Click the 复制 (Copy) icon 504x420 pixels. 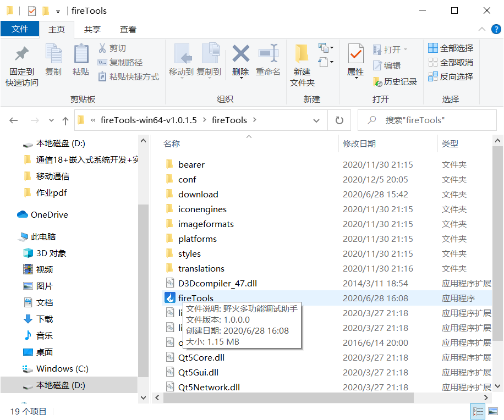click(x=53, y=60)
